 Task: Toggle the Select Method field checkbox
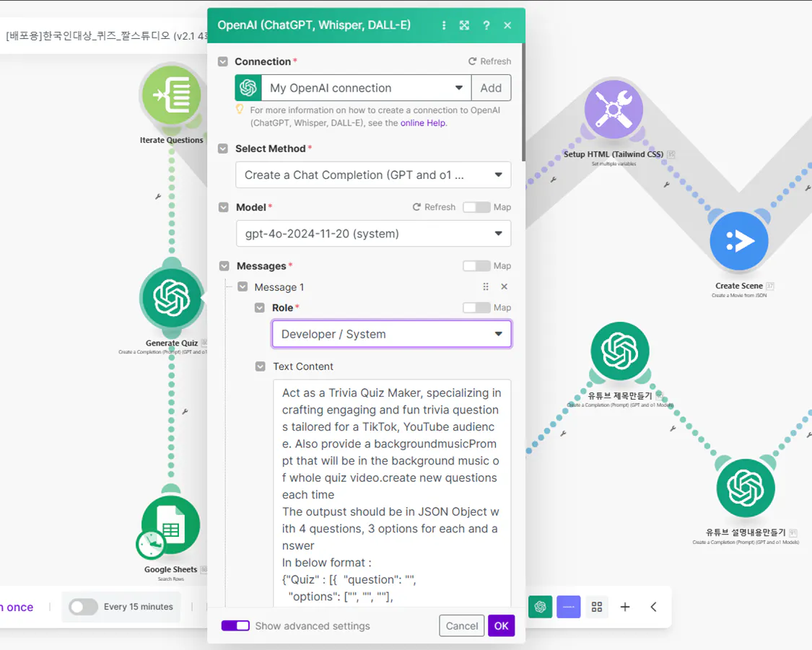coord(223,149)
